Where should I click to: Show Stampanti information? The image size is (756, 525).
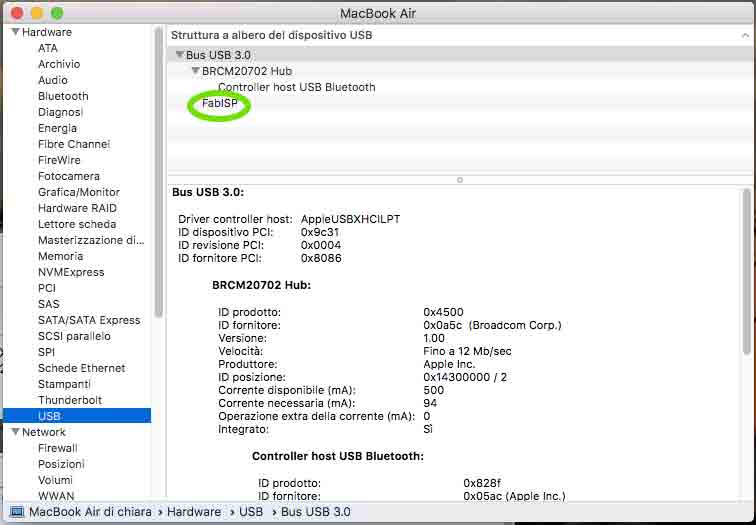(64, 384)
